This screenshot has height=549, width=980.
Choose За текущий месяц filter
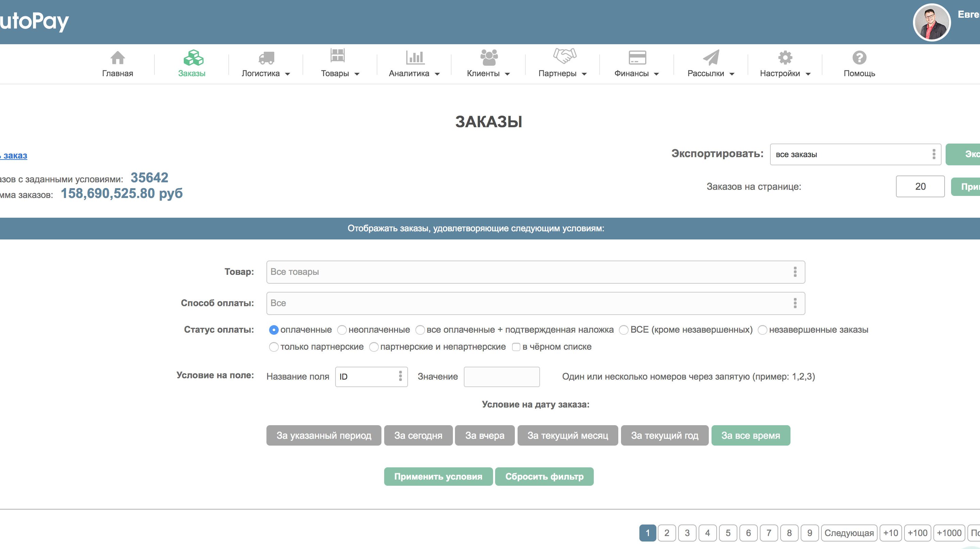point(568,435)
